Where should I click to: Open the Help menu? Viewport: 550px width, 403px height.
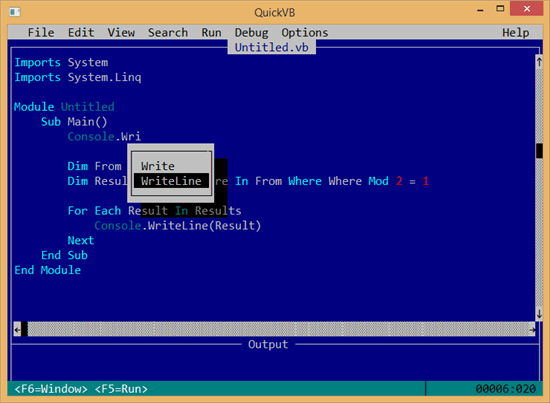(x=515, y=33)
